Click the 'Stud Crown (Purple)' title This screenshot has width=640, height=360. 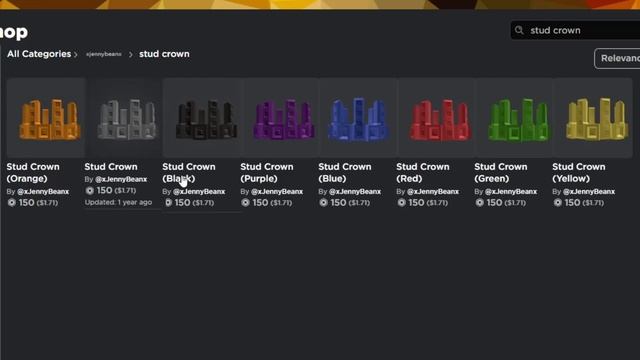267,173
